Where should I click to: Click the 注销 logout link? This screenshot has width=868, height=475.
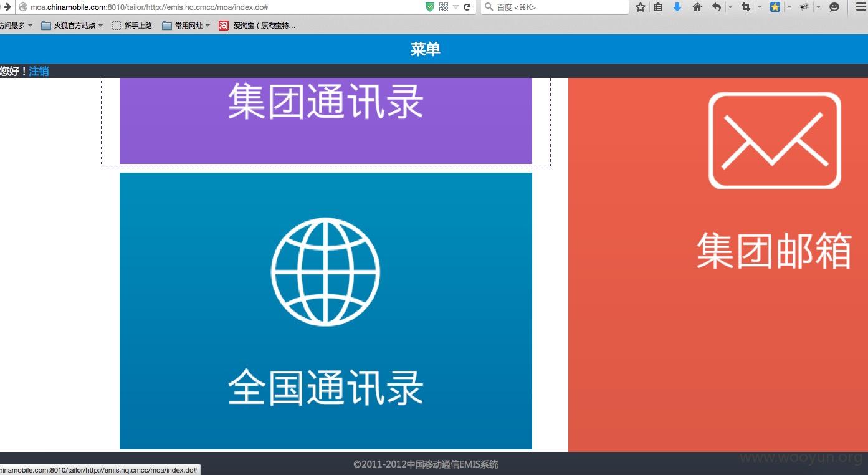click(x=39, y=71)
